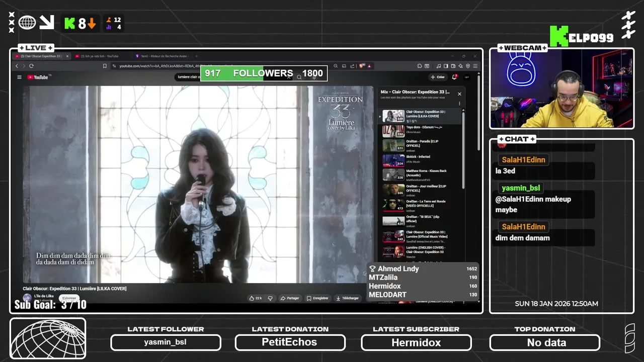644x362 pixels.
Task: Close the Mix playlist panel
Action: click(x=459, y=94)
